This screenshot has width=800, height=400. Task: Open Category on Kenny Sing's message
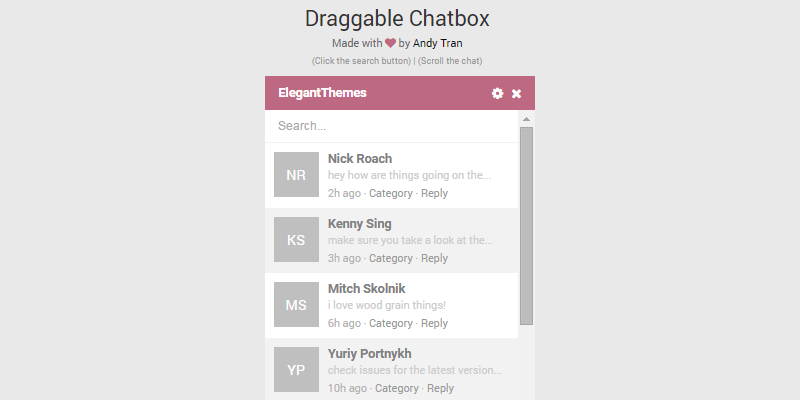[x=391, y=258]
